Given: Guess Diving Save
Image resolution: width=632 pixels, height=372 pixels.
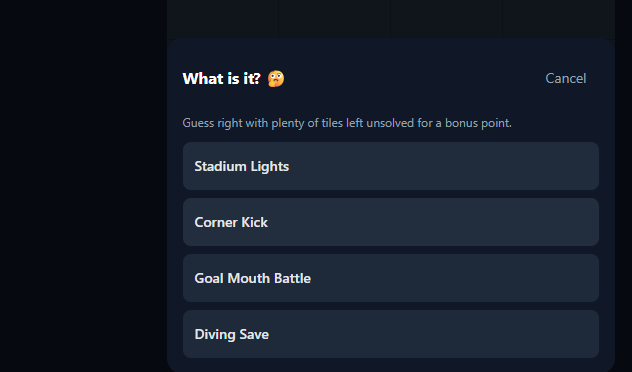Looking at the screenshot, I should point(391,334).
